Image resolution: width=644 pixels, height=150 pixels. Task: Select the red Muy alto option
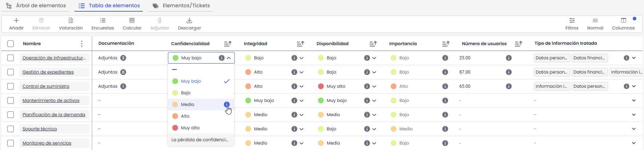[190, 128]
